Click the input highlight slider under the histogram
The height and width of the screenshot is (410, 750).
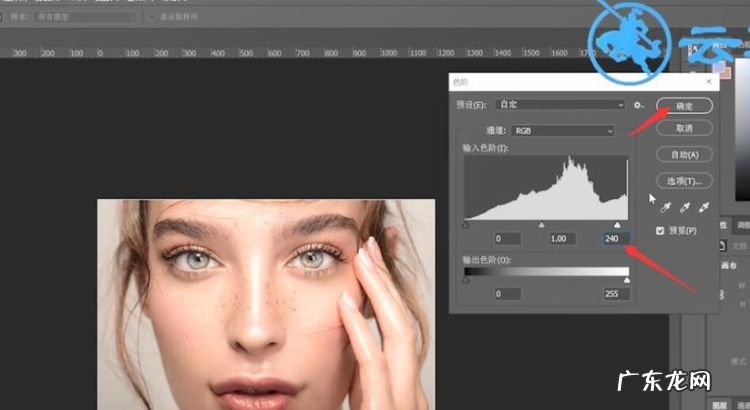(x=618, y=225)
